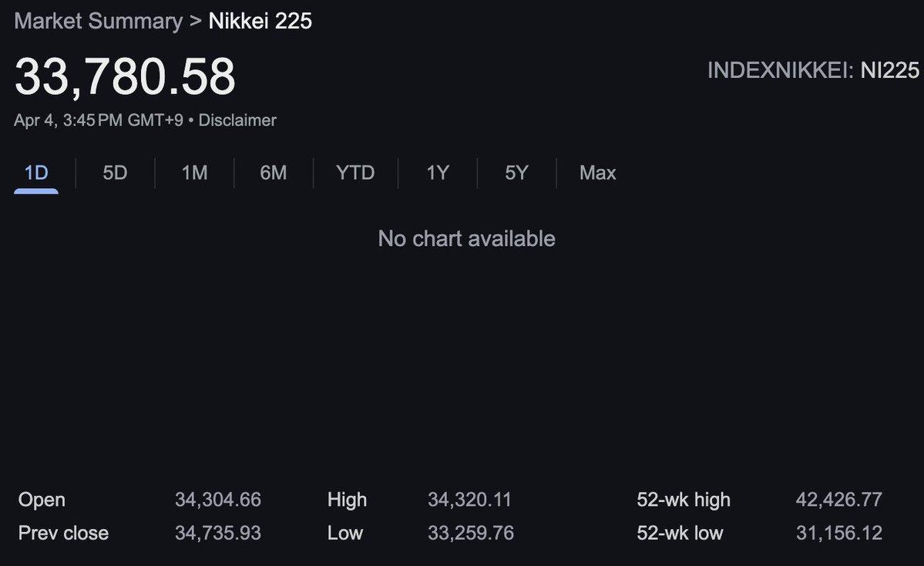Select the Prev close value 34,735.93

(x=218, y=533)
